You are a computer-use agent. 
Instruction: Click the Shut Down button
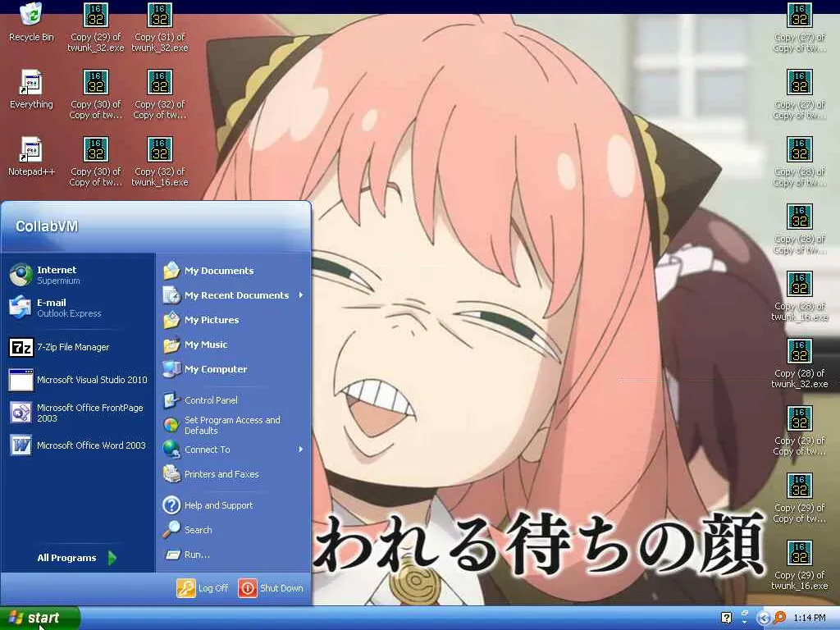tap(271, 588)
